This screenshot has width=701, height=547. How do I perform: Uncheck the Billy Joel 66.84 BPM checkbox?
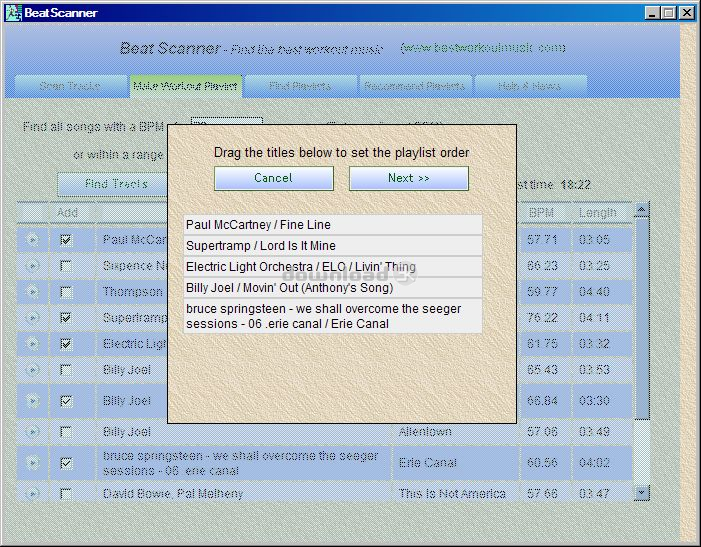click(66, 401)
